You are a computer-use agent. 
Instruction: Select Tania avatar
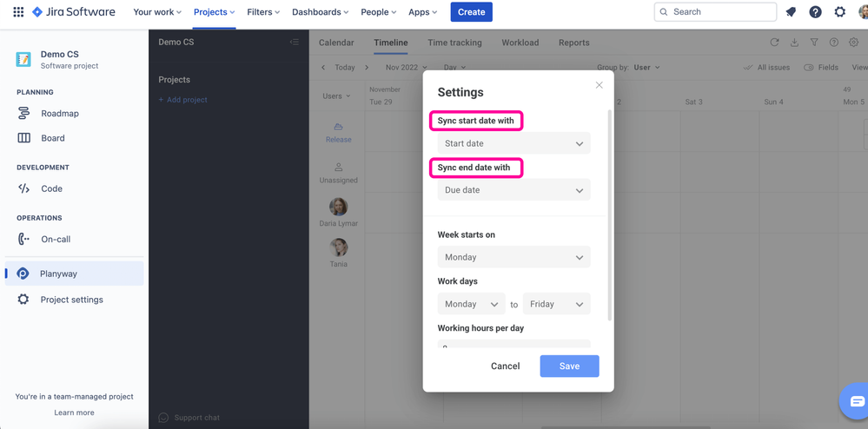pyautogui.click(x=338, y=247)
